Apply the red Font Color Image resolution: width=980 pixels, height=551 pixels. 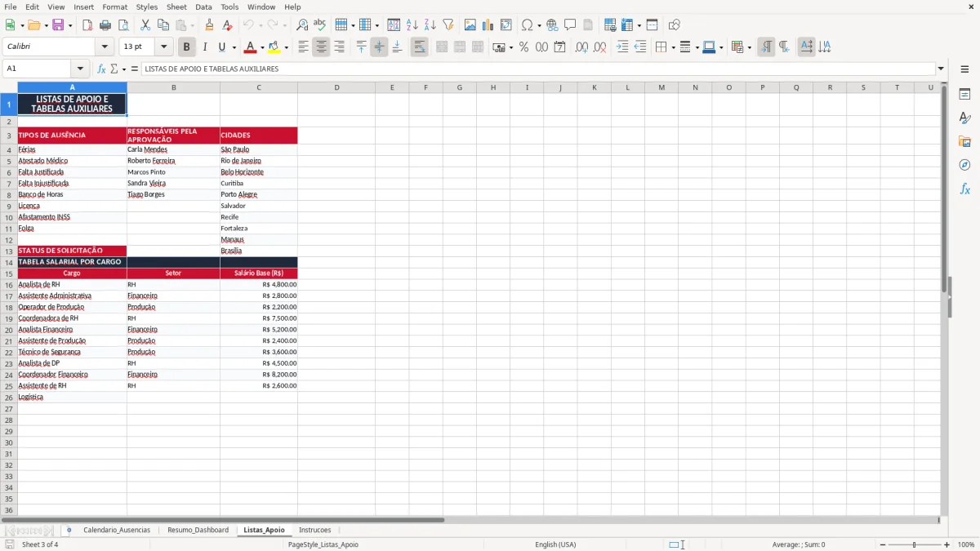click(250, 47)
